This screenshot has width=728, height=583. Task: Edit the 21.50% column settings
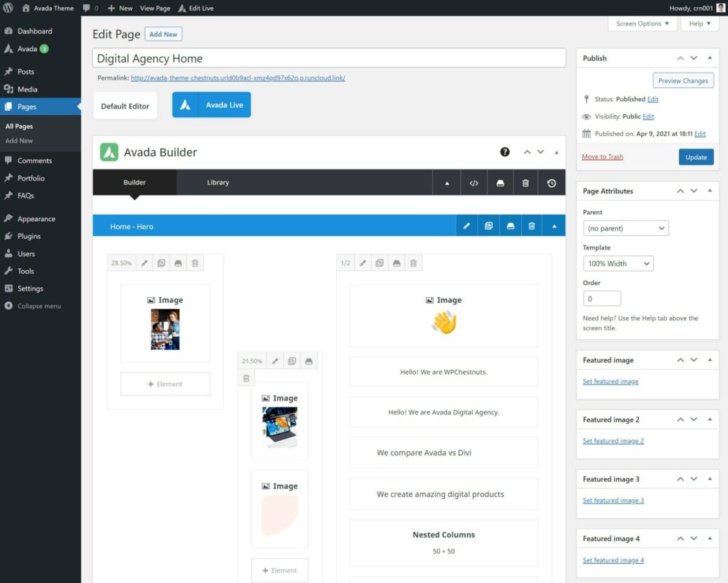coord(275,361)
